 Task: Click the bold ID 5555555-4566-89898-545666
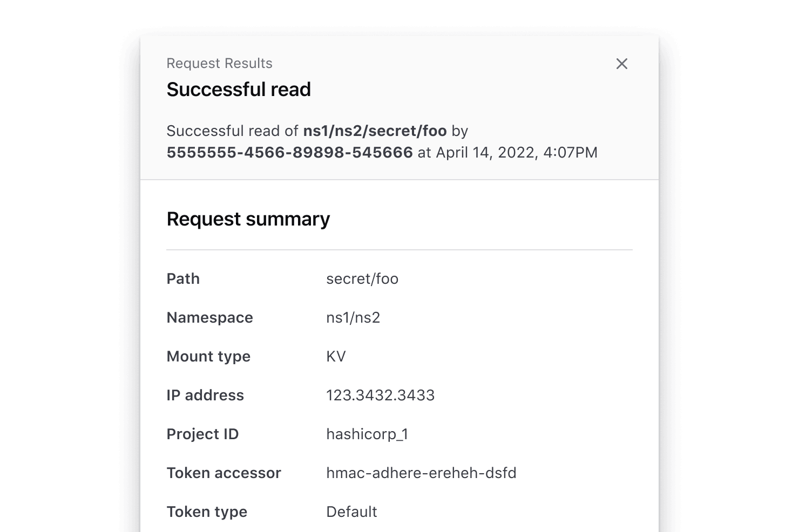tap(289, 153)
